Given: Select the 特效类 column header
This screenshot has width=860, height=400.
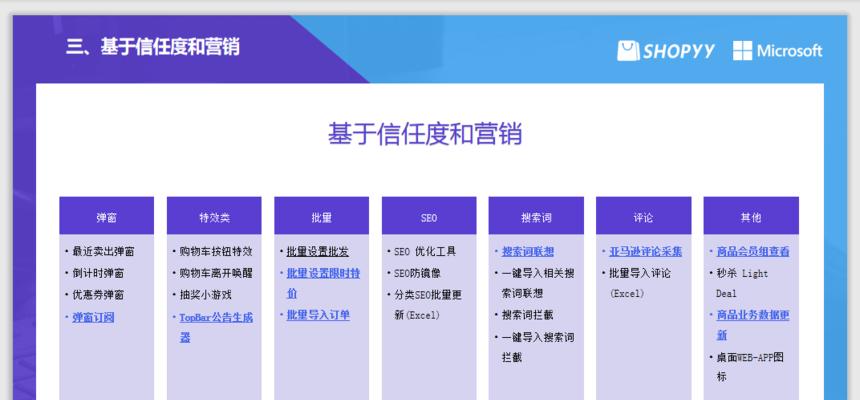Looking at the screenshot, I should [214, 216].
